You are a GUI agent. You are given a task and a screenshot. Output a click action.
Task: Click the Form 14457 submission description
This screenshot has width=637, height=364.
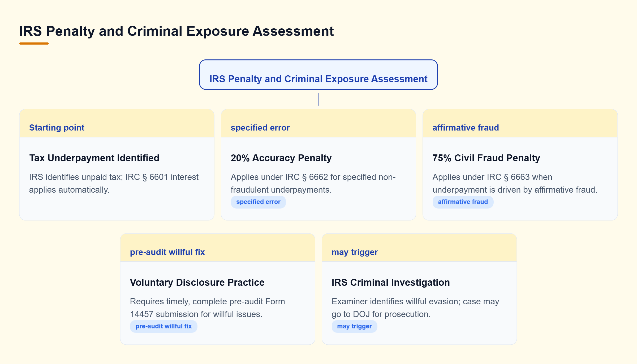click(208, 308)
